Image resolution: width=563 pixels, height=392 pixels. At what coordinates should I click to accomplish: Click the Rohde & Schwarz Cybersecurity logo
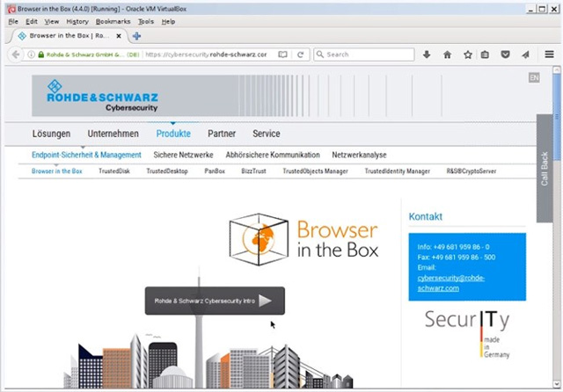(x=102, y=96)
